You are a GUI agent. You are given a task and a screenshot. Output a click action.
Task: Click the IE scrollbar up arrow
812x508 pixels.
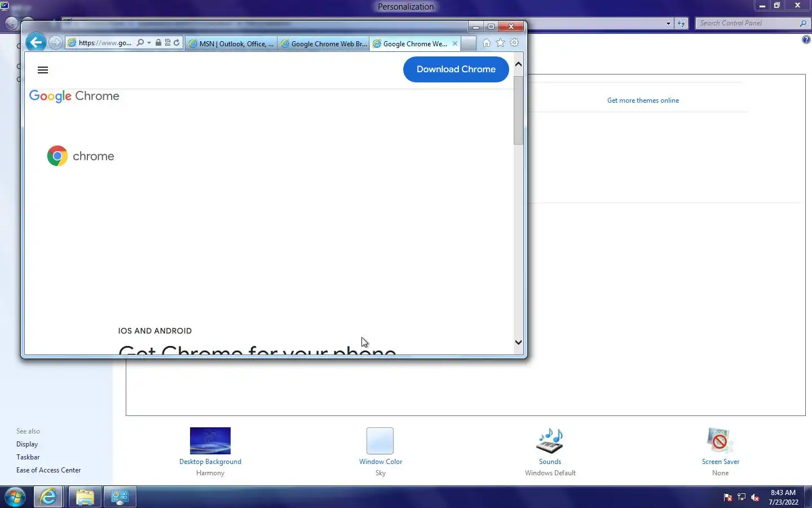(518, 64)
